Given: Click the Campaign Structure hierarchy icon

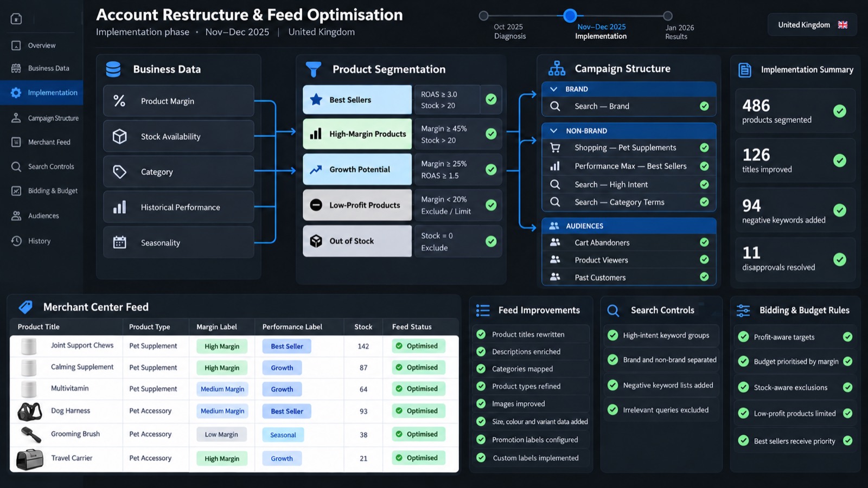Looking at the screenshot, I should [x=557, y=68].
